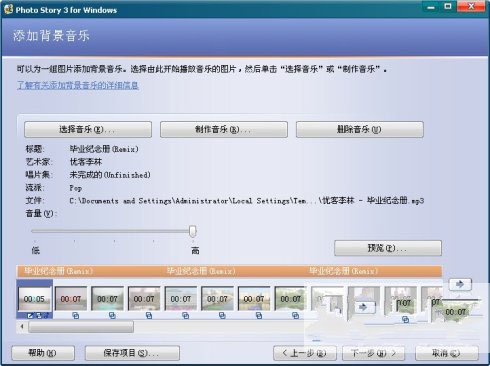The width and height of the screenshot is (490, 366).
Task: Click the orange music track bar
Action: click(x=229, y=271)
